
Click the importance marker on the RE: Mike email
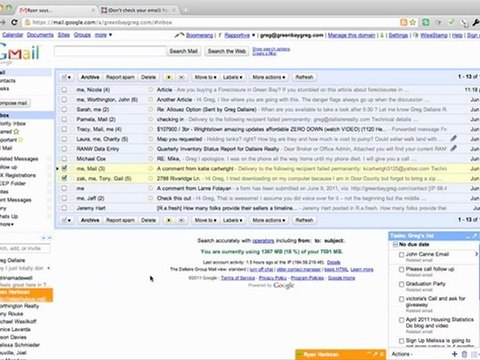(x=150, y=159)
